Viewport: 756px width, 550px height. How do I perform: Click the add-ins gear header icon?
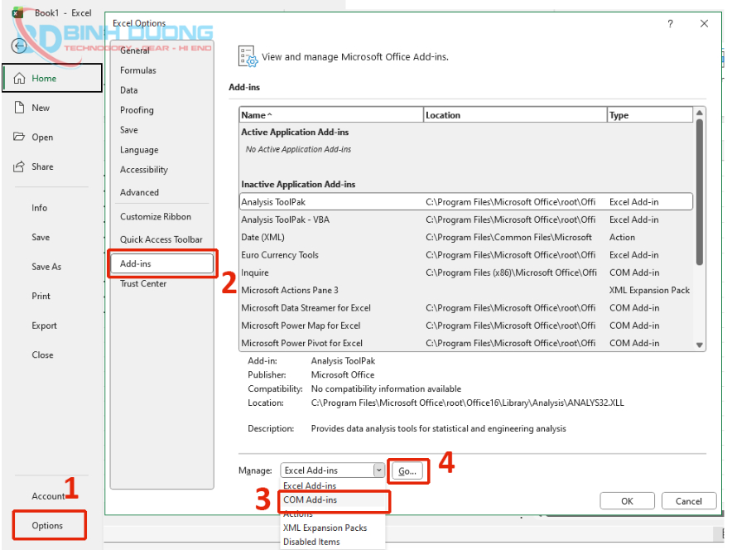248,56
